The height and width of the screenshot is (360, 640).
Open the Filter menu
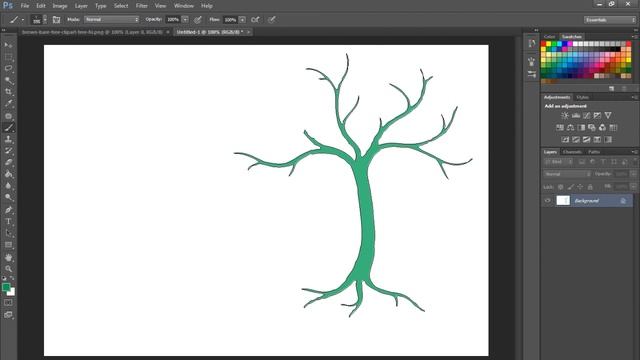tap(142, 6)
